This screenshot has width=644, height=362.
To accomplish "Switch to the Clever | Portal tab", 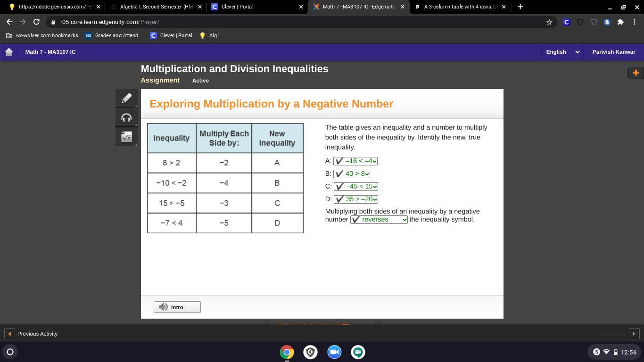I will [257, 7].
